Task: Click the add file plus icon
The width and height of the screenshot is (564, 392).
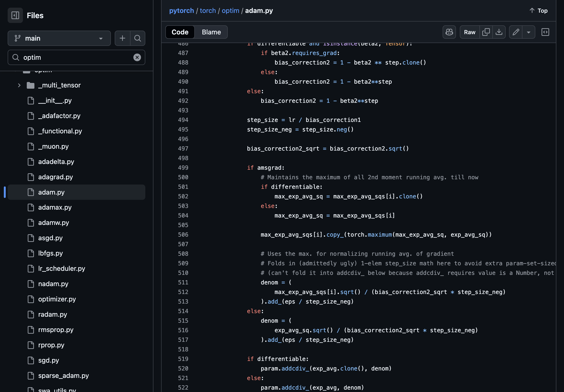Action: click(x=122, y=38)
